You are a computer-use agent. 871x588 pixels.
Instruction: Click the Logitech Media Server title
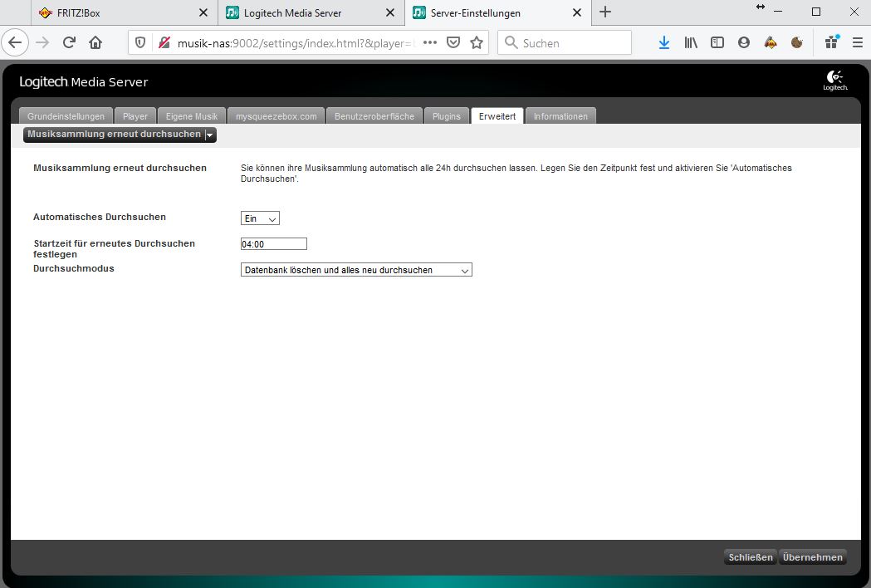tap(84, 81)
